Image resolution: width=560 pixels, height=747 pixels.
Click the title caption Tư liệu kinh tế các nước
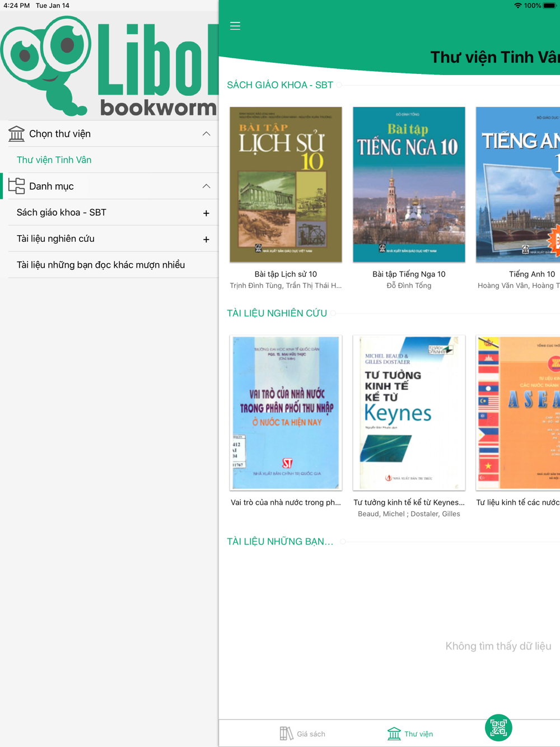518,503
